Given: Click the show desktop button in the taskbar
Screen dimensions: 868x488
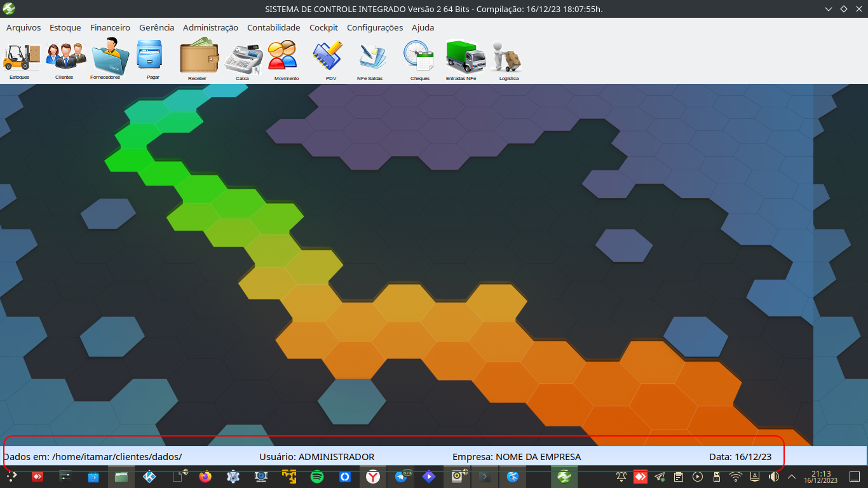Looking at the screenshot, I should coord(855,477).
